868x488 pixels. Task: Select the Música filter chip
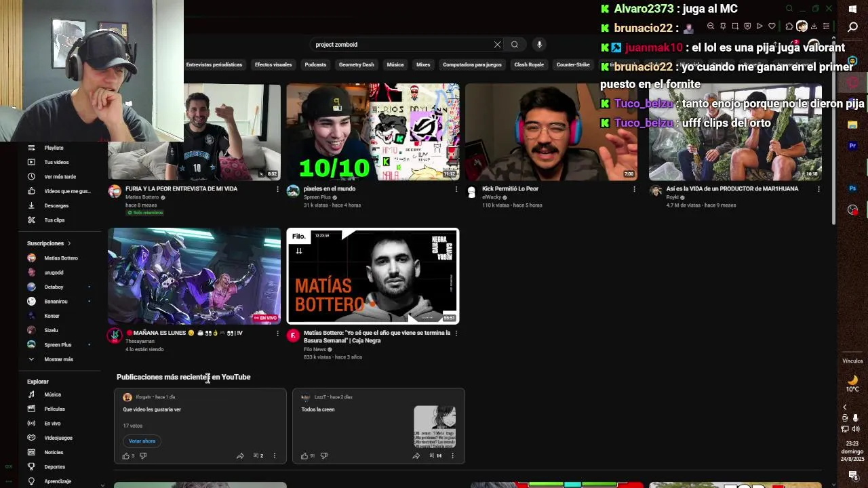395,65
